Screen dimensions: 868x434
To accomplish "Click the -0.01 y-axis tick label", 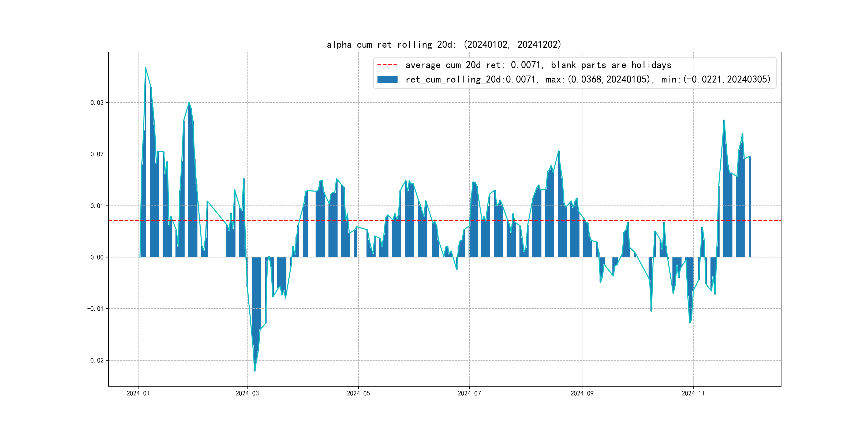I will tap(95, 309).
